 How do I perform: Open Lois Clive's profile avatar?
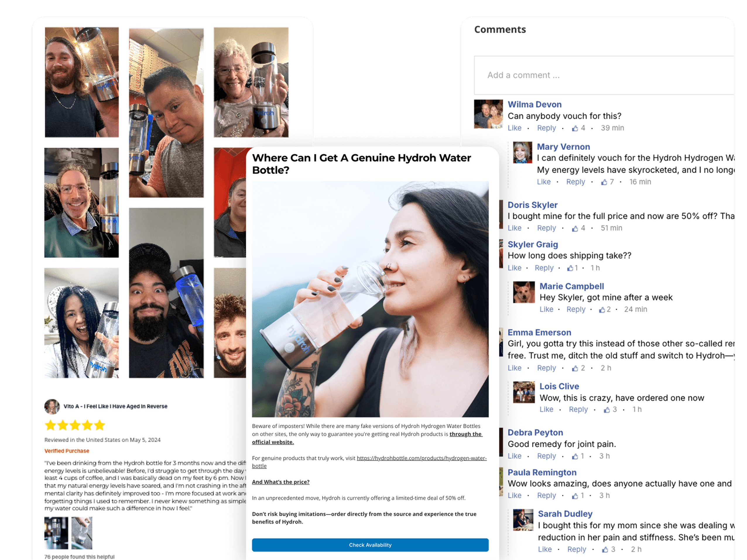point(524,392)
